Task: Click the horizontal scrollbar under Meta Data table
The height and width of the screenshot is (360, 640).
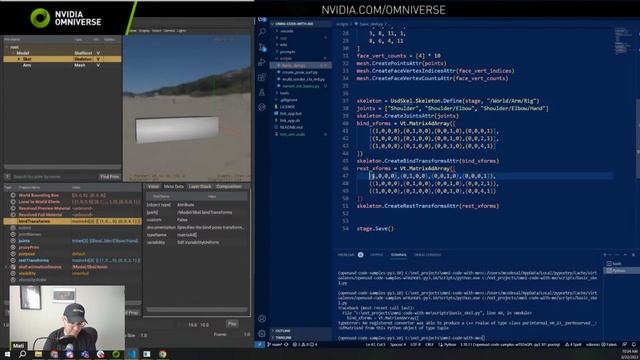Action: tap(197, 309)
